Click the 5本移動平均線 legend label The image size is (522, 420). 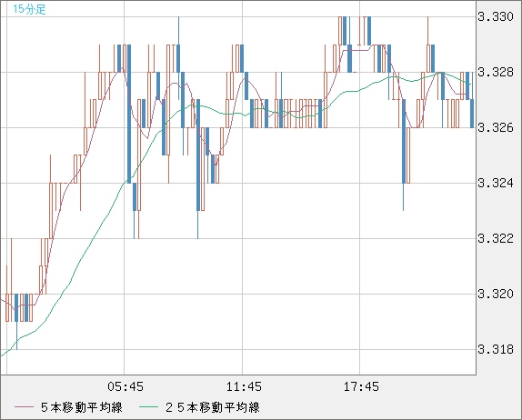tap(82, 407)
